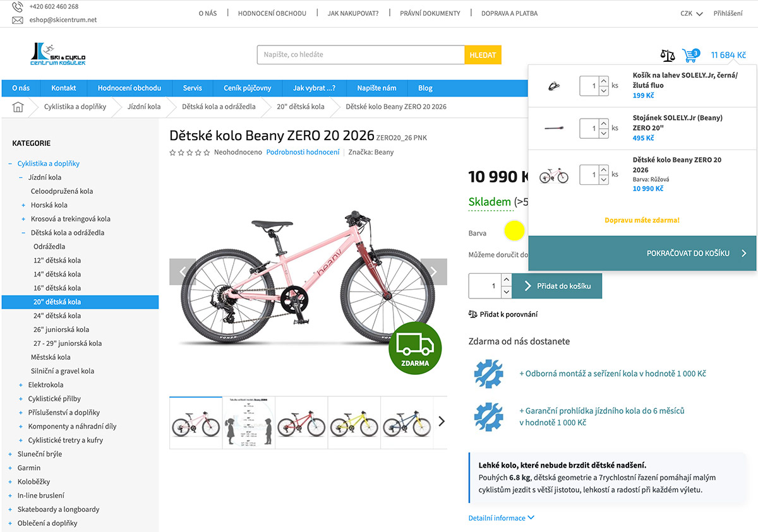Increase quantity of Stojánek SOLELY.Jr in cart
This screenshot has width=758, height=532.
(603, 123)
